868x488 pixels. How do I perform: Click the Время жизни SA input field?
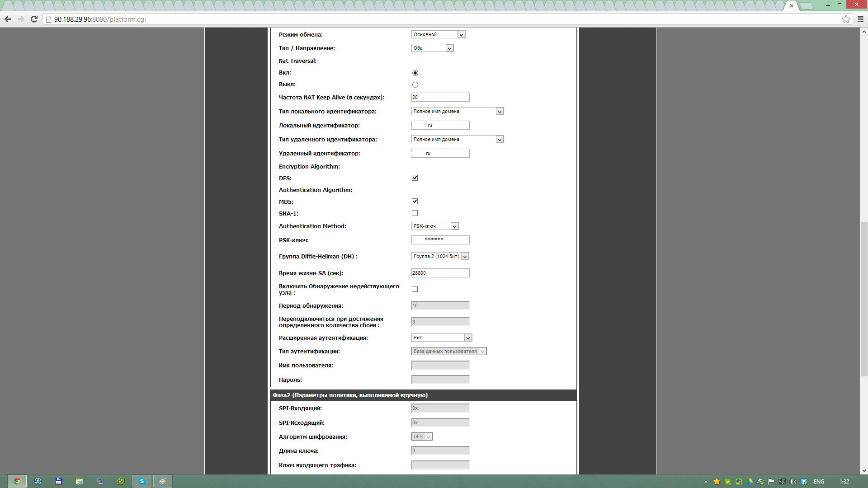click(x=440, y=273)
